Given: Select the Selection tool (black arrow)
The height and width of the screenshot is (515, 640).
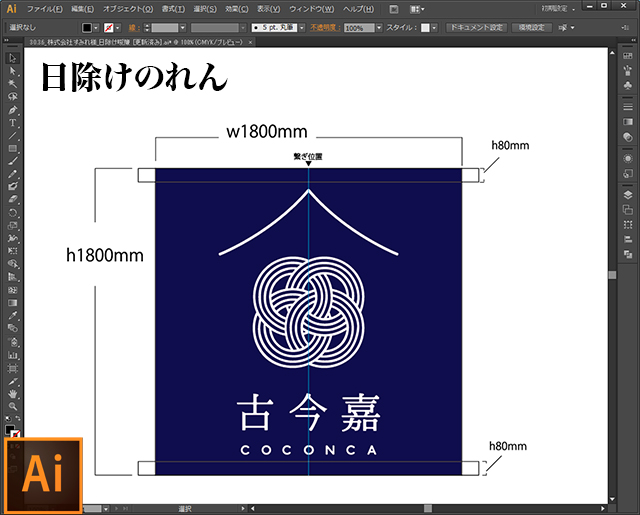Looking at the screenshot, I should click(x=13, y=58).
